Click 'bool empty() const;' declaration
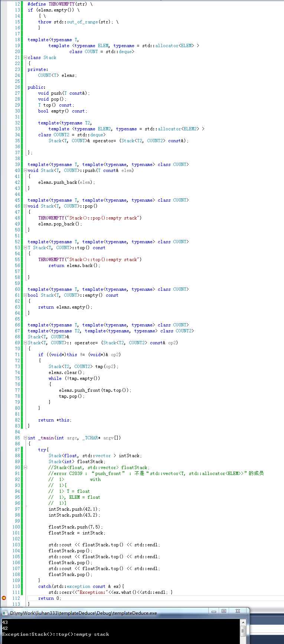This screenshot has height=644, width=284. click(x=63, y=111)
